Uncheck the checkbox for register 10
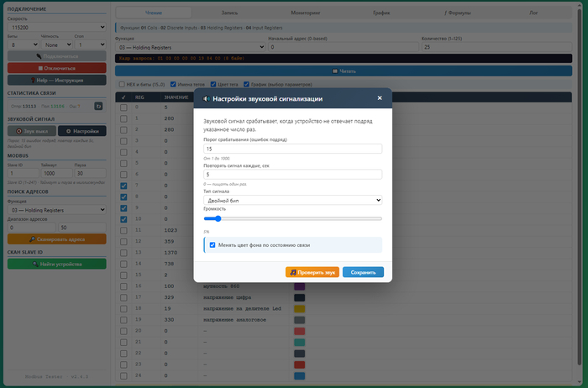The height and width of the screenshot is (388, 588). (x=123, y=219)
